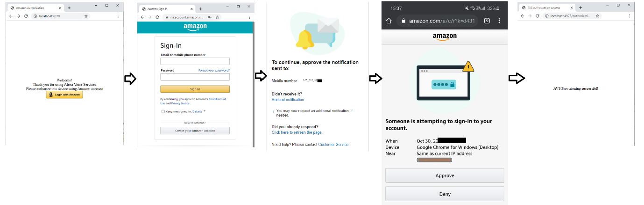Bookmark the localhost:4978 page with star
644x205 pixels.
pos(86,16)
